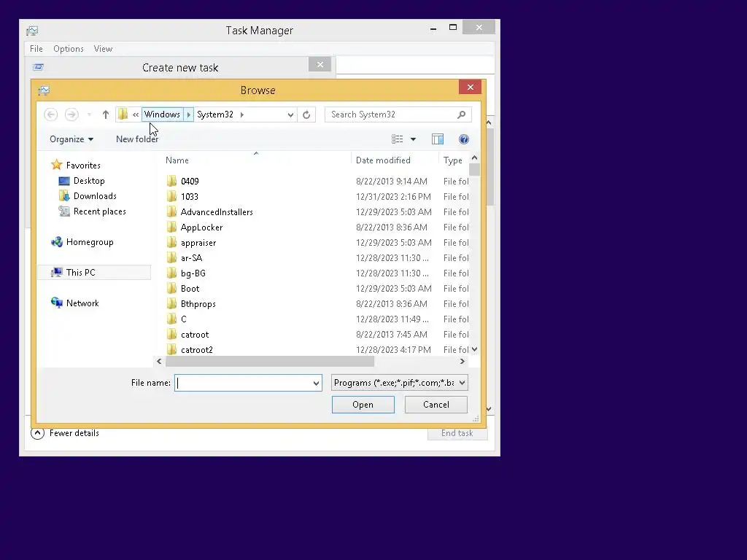Image resolution: width=747 pixels, height=560 pixels.
Task: Select This PC in navigation pane
Action: 80,273
